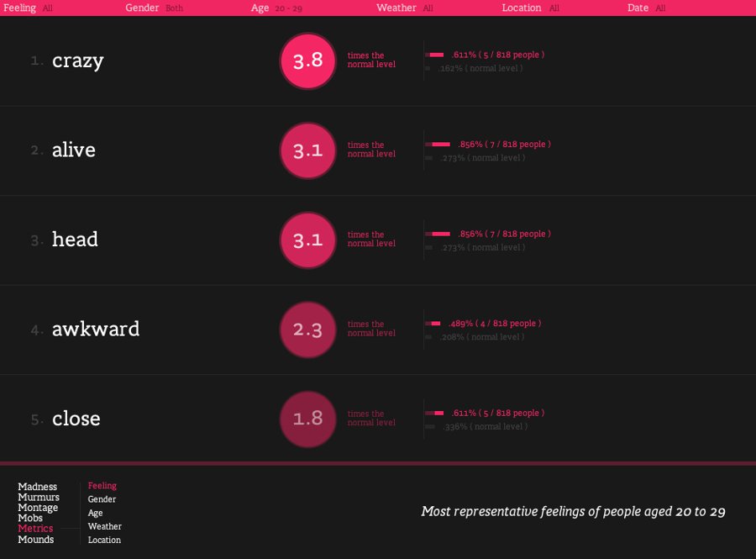Open the Montage movement

click(x=38, y=508)
